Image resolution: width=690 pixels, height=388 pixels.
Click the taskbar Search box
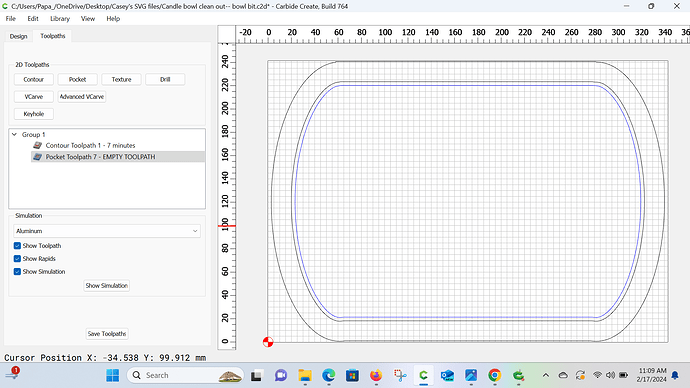tap(185, 375)
